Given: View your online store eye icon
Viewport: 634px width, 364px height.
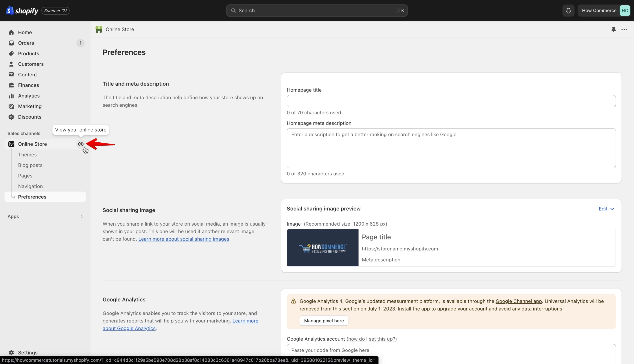Looking at the screenshot, I should 81,144.
